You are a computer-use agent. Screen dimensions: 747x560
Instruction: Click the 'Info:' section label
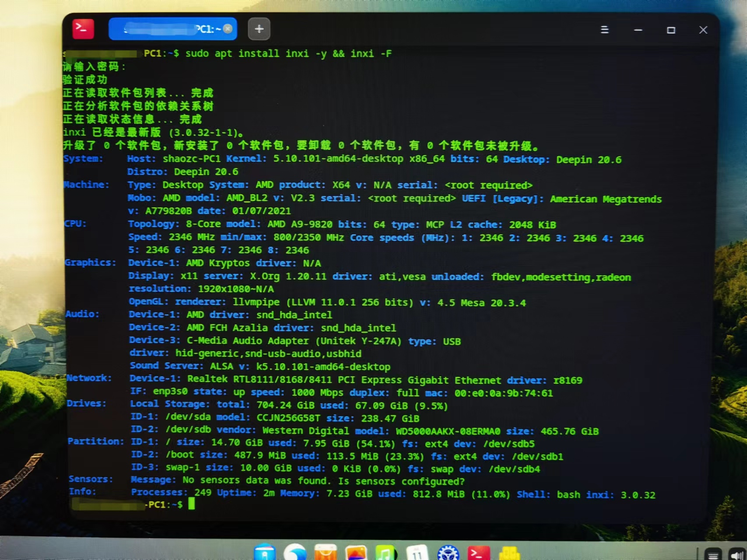tap(82, 491)
